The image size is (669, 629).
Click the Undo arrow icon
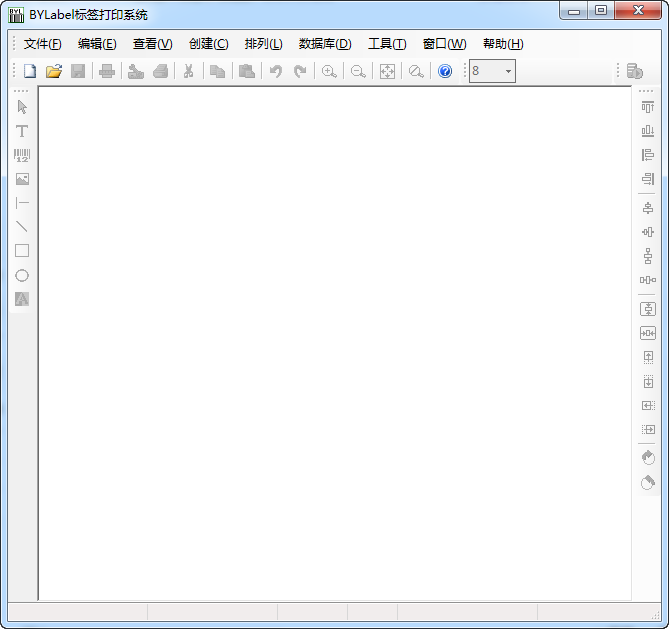tap(276, 71)
